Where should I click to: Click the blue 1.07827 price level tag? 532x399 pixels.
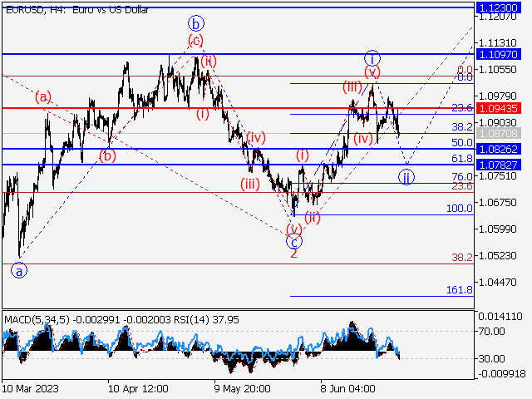tap(498, 165)
